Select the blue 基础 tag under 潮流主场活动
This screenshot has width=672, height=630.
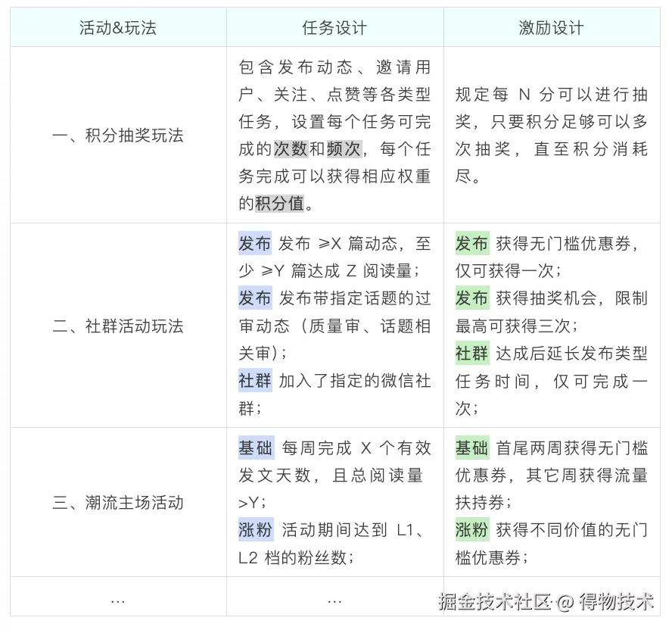[255, 448]
